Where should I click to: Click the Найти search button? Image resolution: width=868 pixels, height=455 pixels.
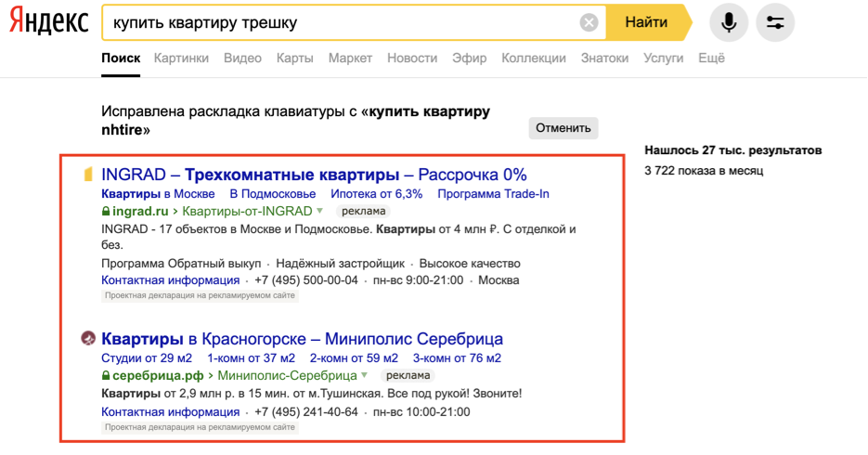(646, 22)
